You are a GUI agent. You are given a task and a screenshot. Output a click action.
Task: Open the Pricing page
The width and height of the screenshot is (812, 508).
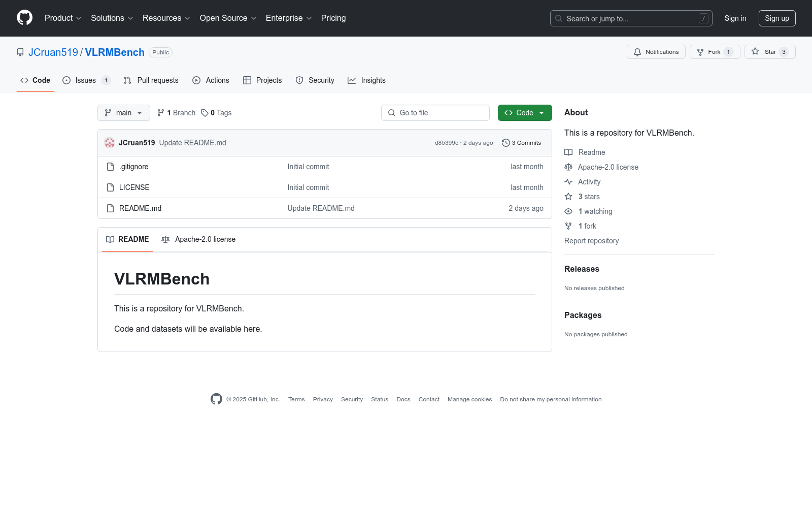(333, 18)
